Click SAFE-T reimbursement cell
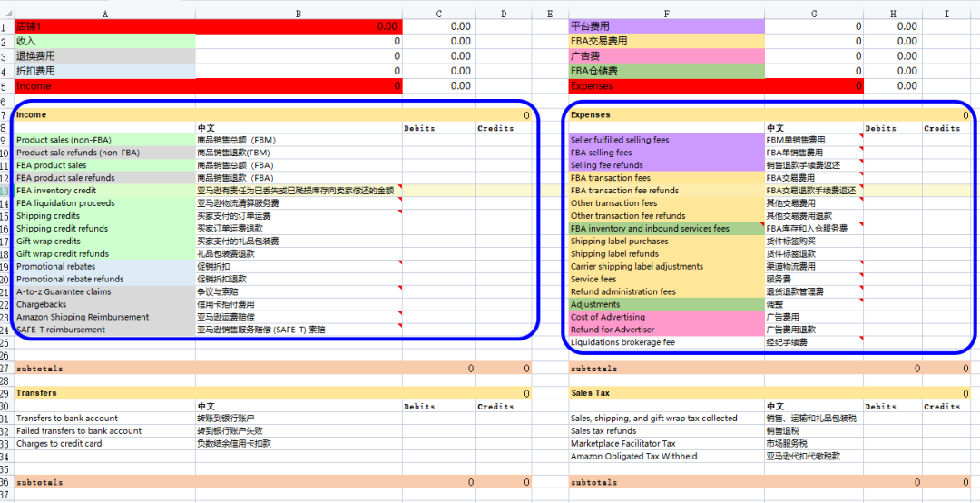The height and width of the screenshot is (503, 980). [x=105, y=330]
